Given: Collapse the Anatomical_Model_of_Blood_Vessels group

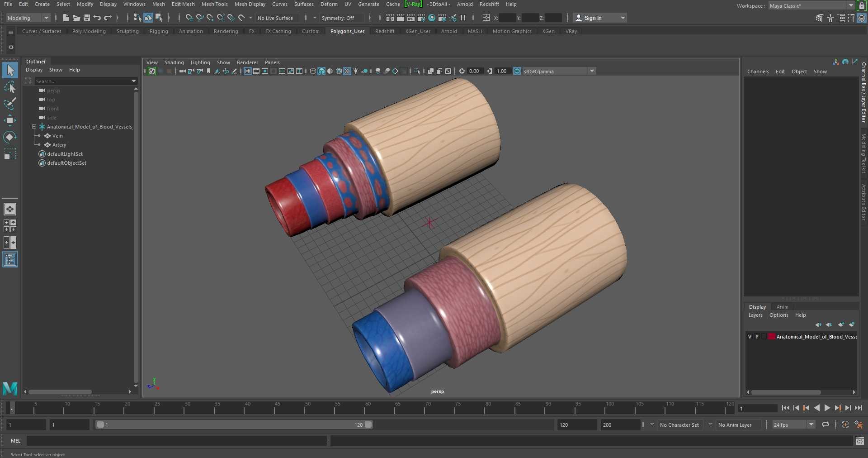Looking at the screenshot, I should [x=34, y=127].
